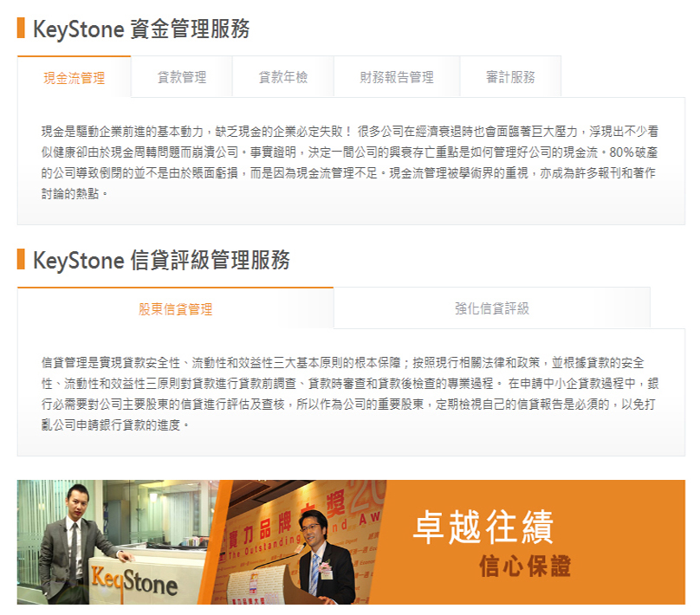Click the award ceremony podium photo
This screenshot has height=615, width=700.
point(299,542)
